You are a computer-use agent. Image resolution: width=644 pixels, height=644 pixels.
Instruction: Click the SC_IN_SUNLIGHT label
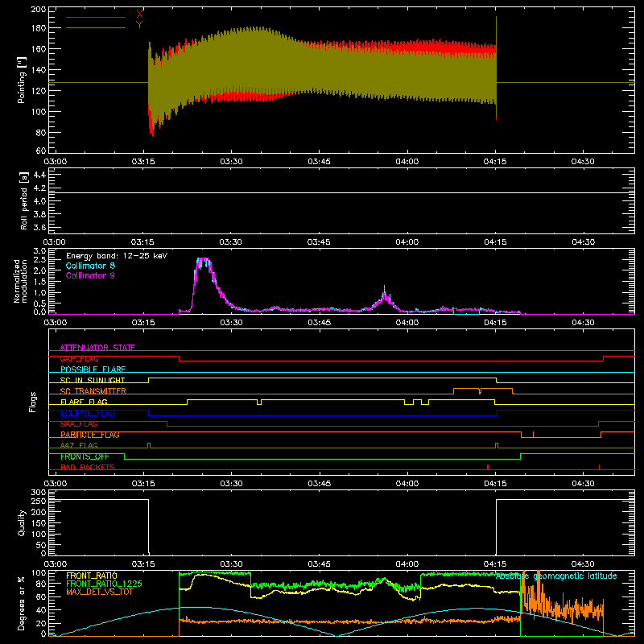93,380
